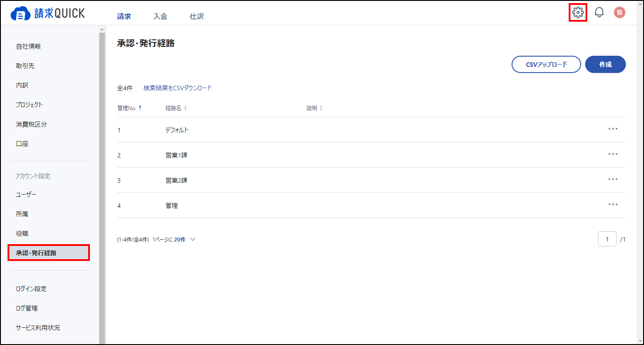The width and height of the screenshot is (644, 345).
Task: Select the デフォルト route name
Action: click(177, 130)
